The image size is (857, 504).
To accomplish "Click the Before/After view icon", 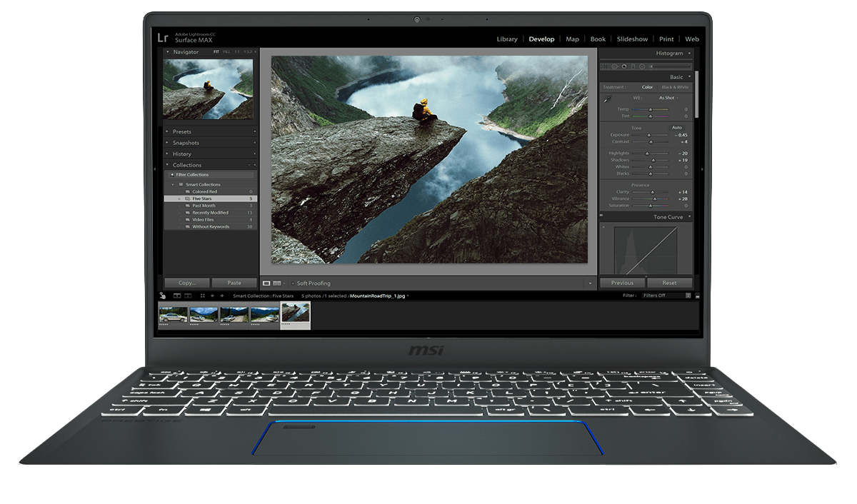I will [x=277, y=283].
